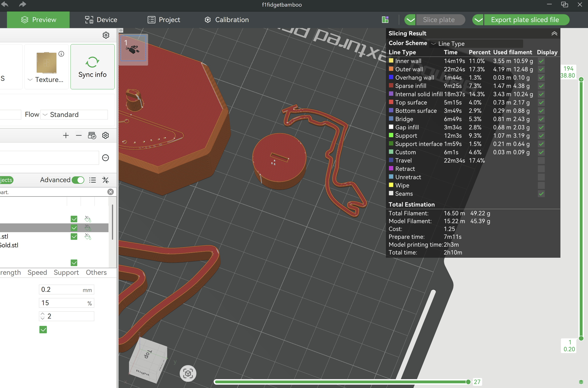
Task: Enable Travel display checkbox
Action: coord(541,160)
